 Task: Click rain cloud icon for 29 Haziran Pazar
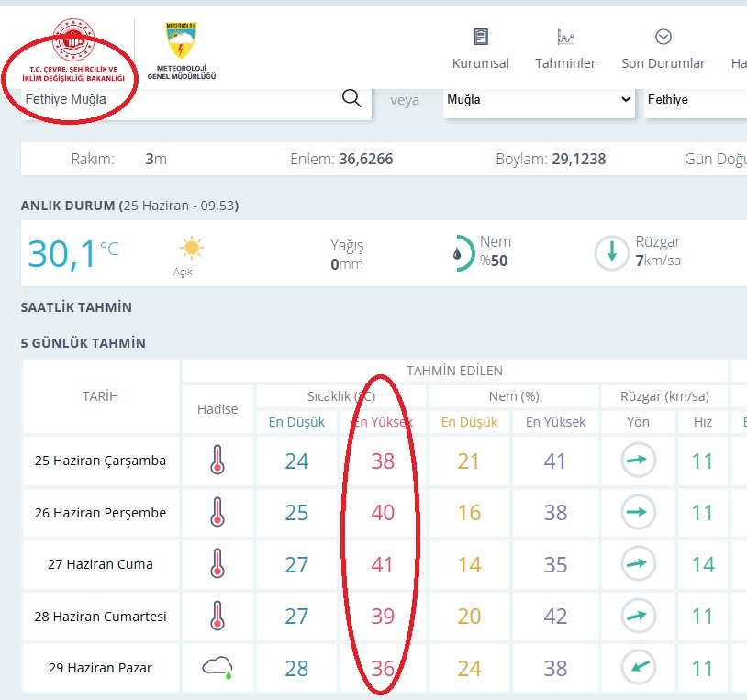click(217, 667)
